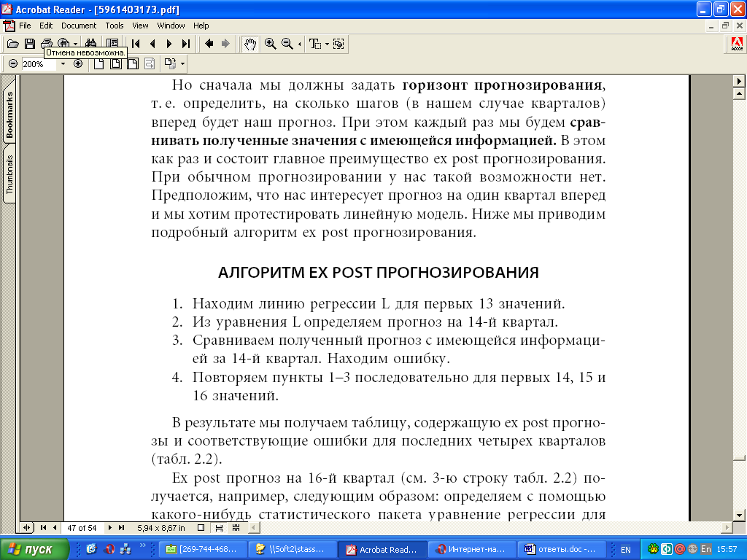
Task: Click the vertical scrollbar down arrow
Action: pos(739,516)
